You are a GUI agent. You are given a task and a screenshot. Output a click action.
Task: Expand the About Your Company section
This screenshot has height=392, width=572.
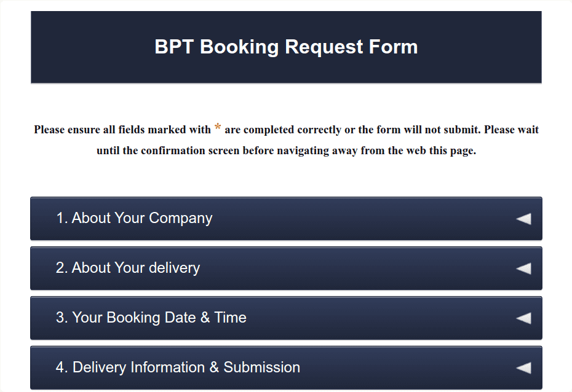286,218
